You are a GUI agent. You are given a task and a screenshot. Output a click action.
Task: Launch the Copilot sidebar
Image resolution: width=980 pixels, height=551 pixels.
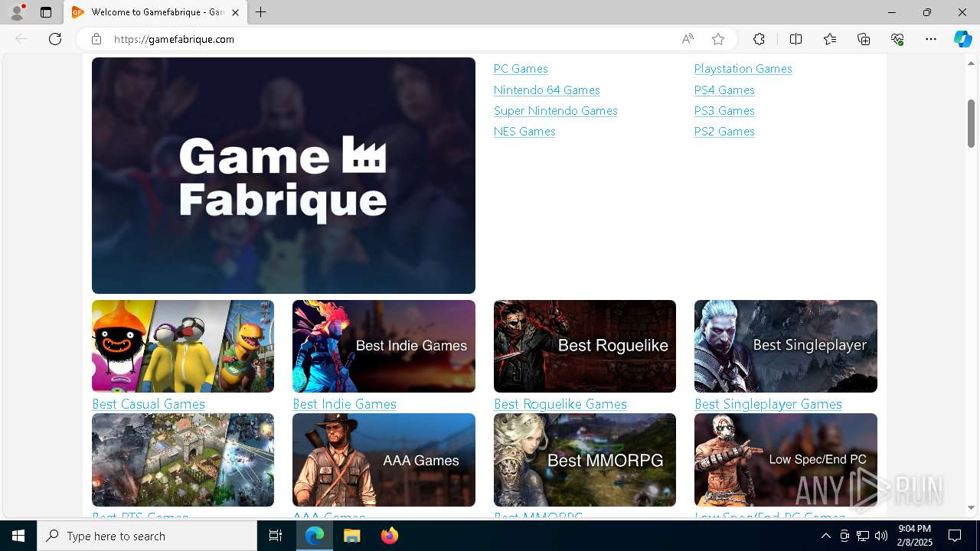click(962, 39)
